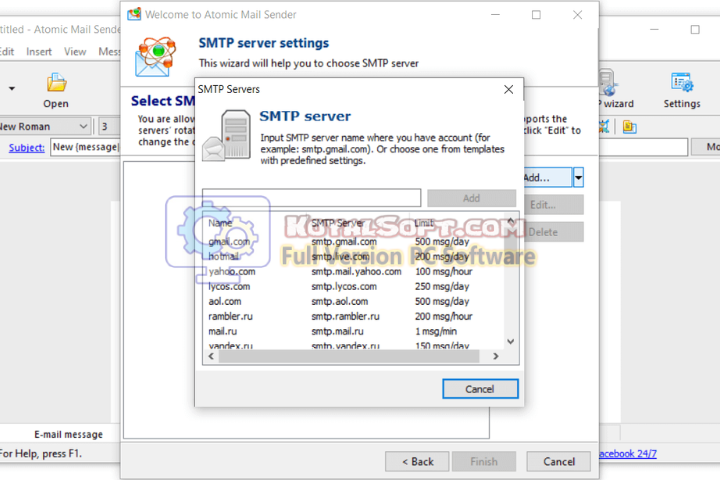The image size is (720, 480).
Task: Select yahoo.com template row
Action: 354,271
